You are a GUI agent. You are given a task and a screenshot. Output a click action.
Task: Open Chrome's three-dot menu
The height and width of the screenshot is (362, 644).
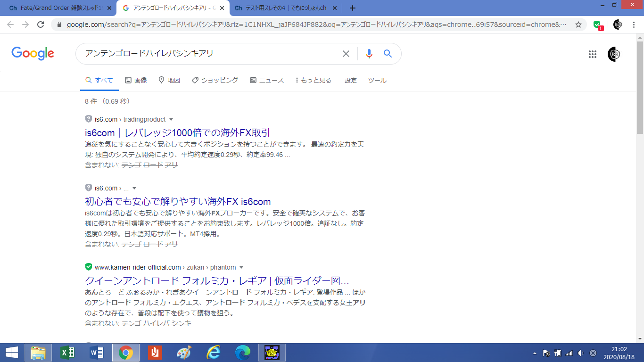click(634, 25)
